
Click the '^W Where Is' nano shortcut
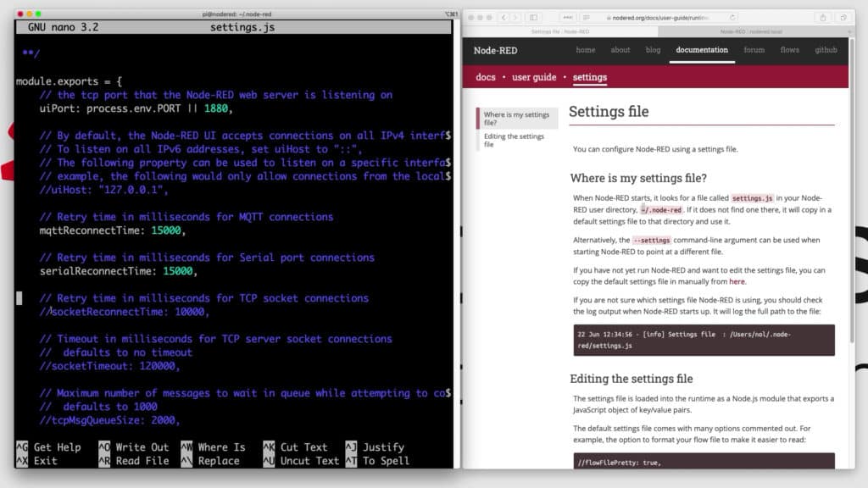pyautogui.click(x=213, y=447)
